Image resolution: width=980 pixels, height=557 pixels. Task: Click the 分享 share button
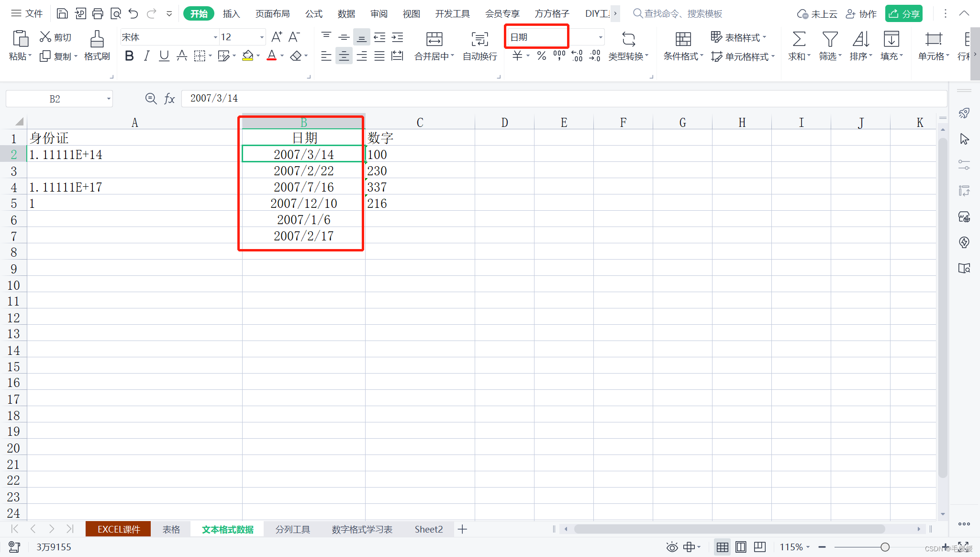tap(904, 14)
